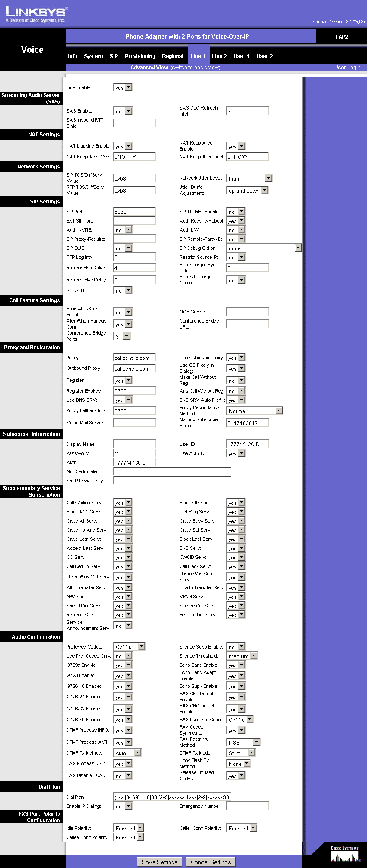Image resolution: width=367 pixels, height=868 pixels.
Task: Click the Voice Mail Server field
Action: (x=134, y=423)
